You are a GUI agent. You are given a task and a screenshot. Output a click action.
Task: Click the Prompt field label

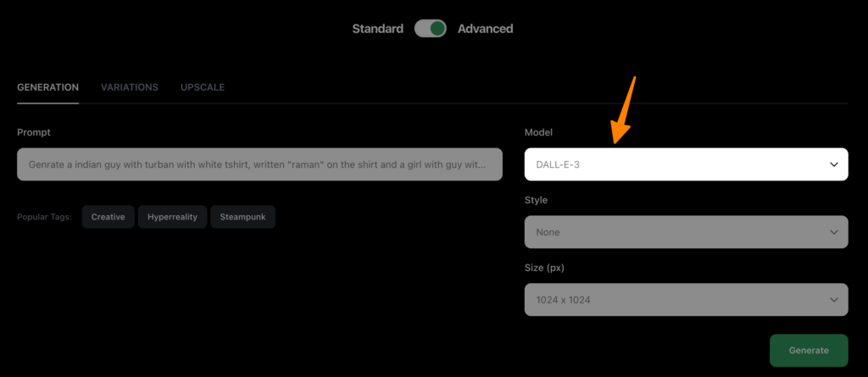(34, 133)
